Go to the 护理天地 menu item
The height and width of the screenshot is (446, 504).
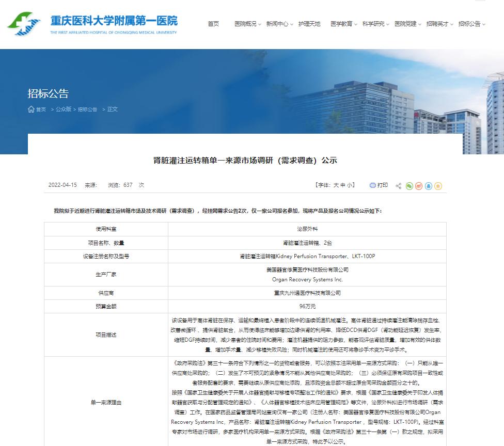point(309,24)
